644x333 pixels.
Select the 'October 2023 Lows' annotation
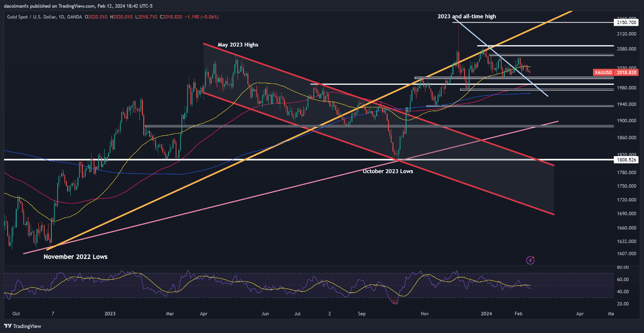388,171
